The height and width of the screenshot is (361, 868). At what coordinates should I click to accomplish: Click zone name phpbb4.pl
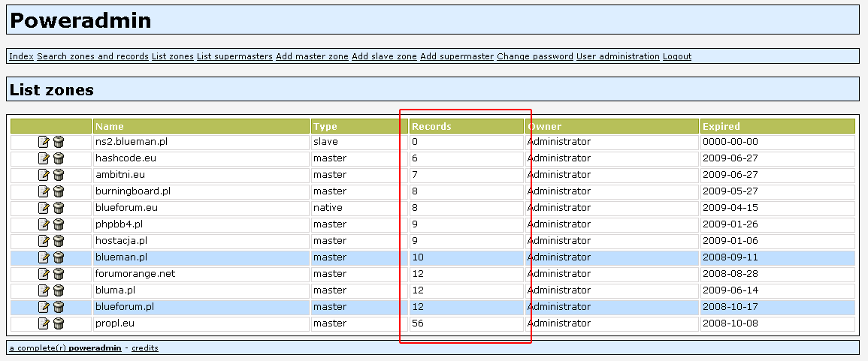pyautogui.click(x=119, y=224)
